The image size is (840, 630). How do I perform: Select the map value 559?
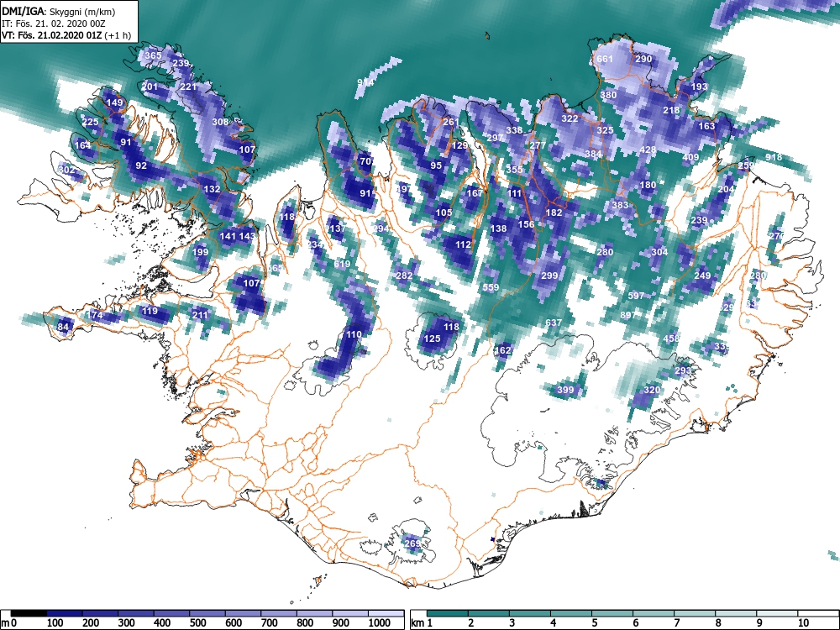click(491, 288)
